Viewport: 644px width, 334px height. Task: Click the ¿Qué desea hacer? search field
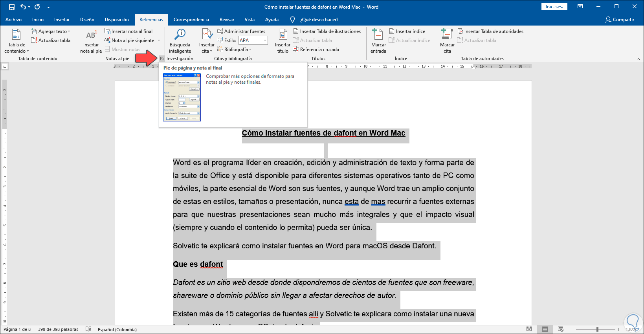pyautogui.click(x=319, y=20)
